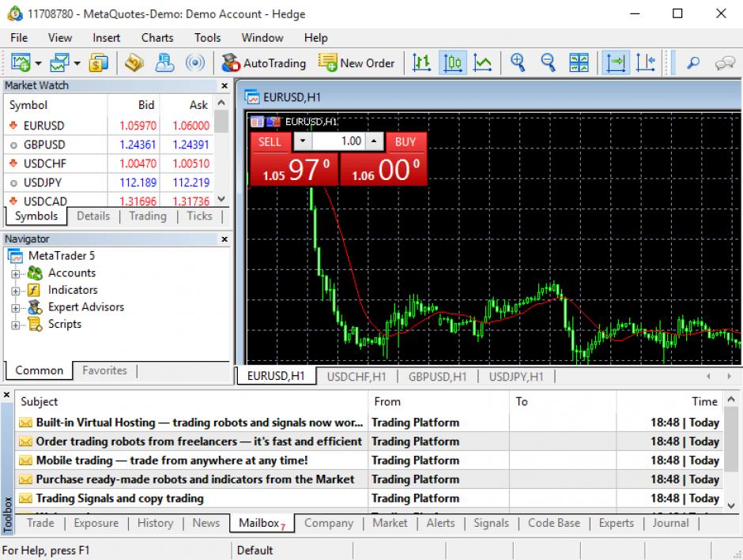Screen dimensions: 743x560
Task: Select USDJPY row in Market Watch
Action: (108, 182)
